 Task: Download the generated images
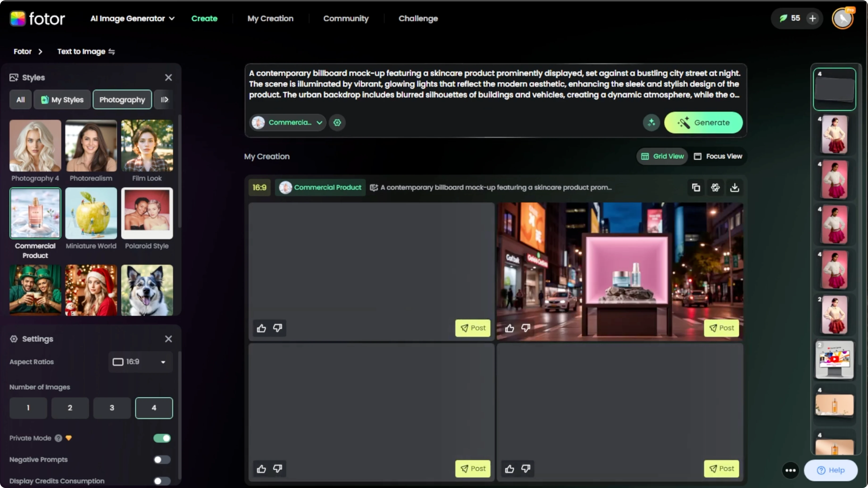734,188
